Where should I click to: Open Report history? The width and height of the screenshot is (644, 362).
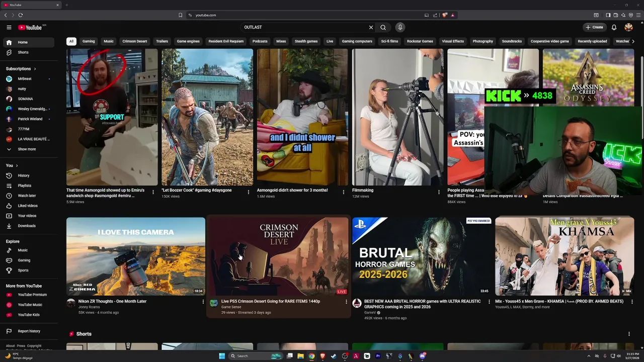coord(30,331)
